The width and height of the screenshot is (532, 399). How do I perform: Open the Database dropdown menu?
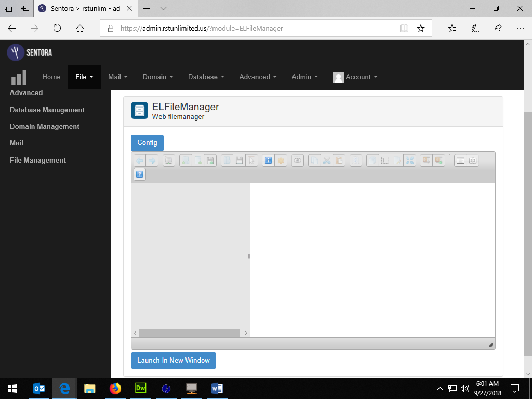(206, 77)
